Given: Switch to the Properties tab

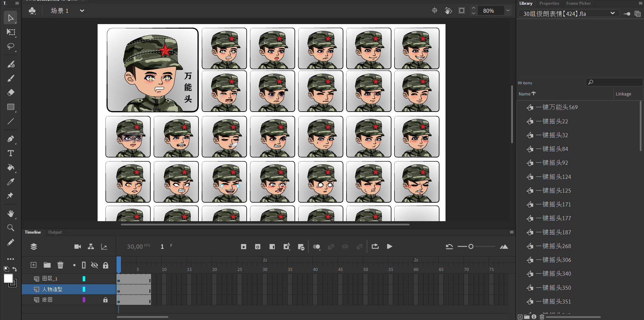Looking at the screenshot, I should (549, 3).
